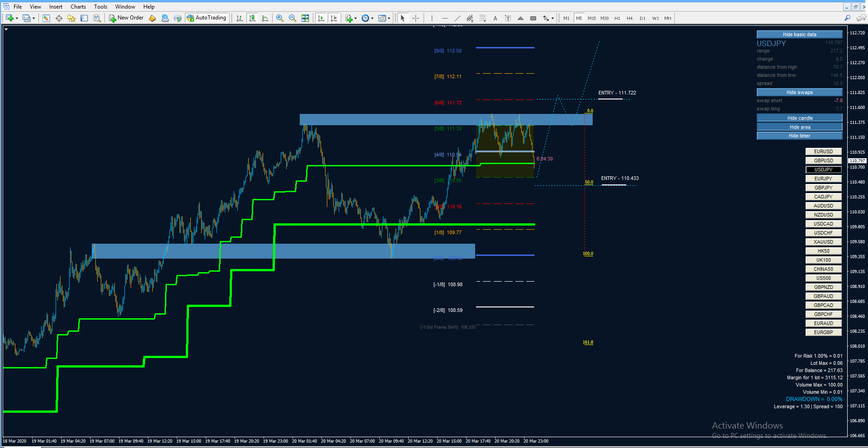Switch chart to M5 timeframe
This screenshot has height=448, width=868.
point(579,18)
